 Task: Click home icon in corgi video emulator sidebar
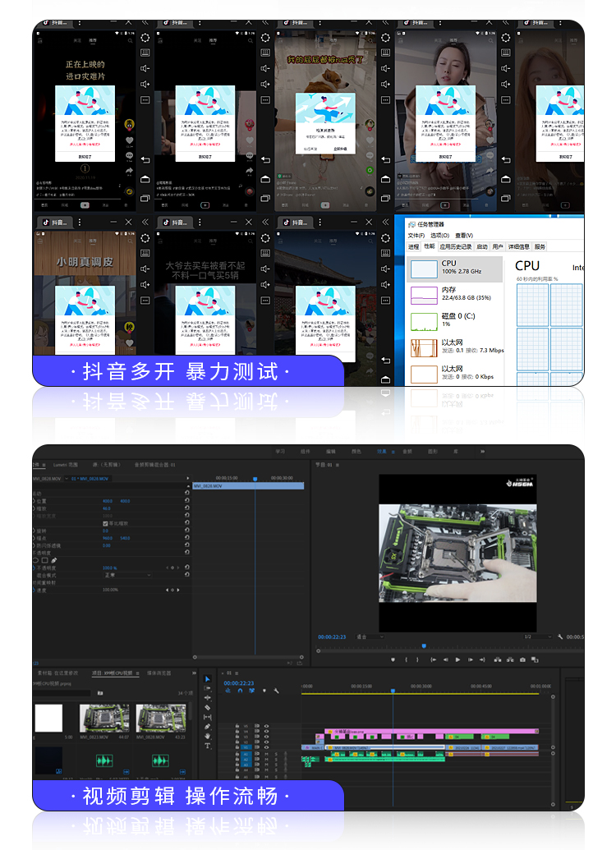(385, 179)
